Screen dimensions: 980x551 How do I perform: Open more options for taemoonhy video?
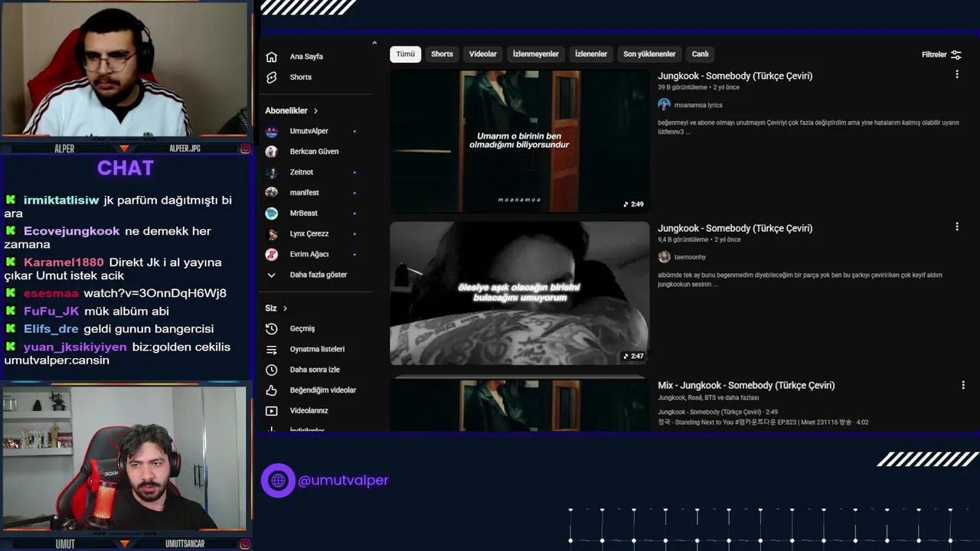tap(956, 227)
